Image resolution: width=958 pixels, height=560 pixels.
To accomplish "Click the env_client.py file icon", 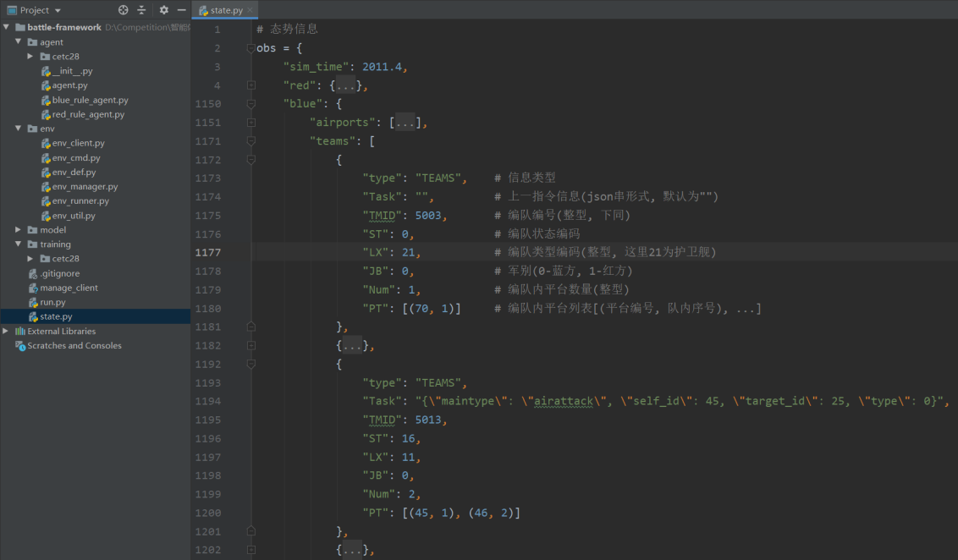I will pos(45,143).
